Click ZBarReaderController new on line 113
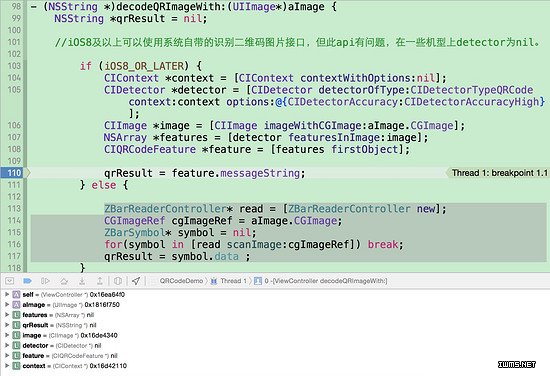The height and width of the screenshot is (376, 550). click(x=361, y=209)
